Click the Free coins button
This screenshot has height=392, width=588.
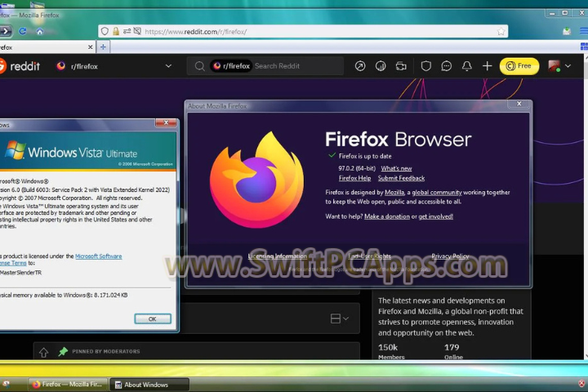point(519,66)
